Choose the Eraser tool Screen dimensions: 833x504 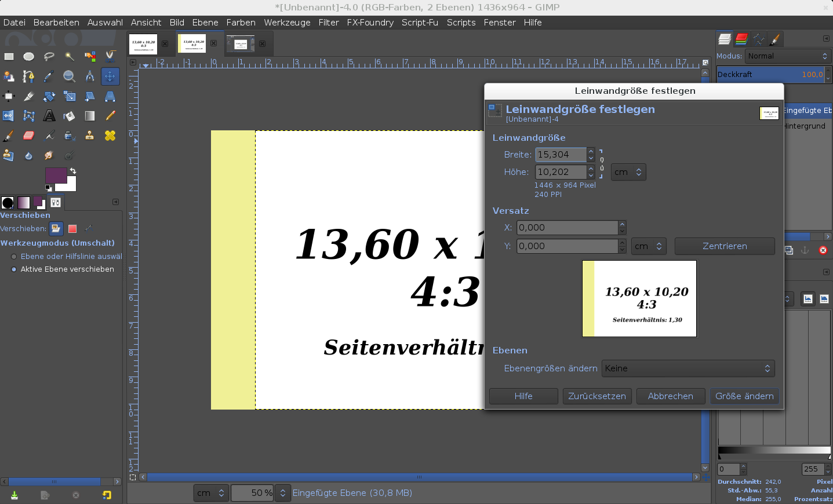[x=29, y=136]
